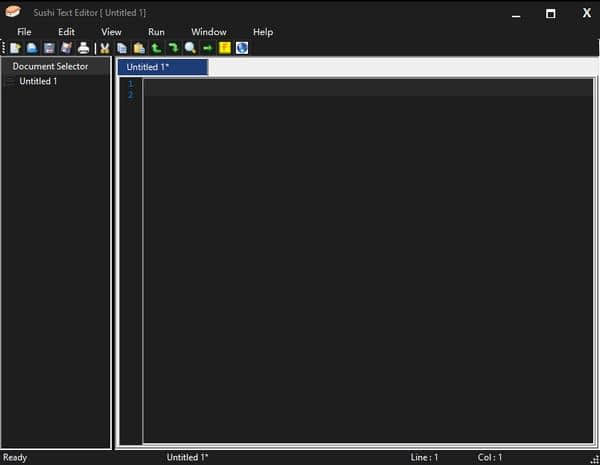
Task: Open the Run menu
Action: pos(156,32)
